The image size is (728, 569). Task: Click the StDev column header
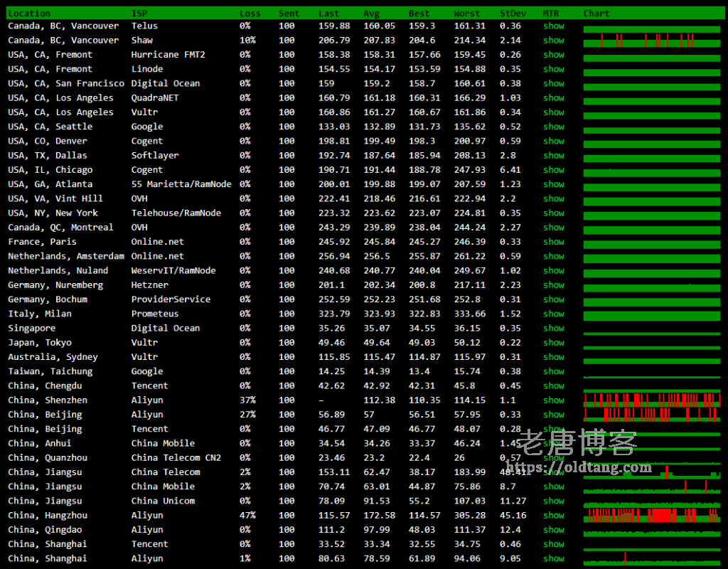click(x=513, y=14)
